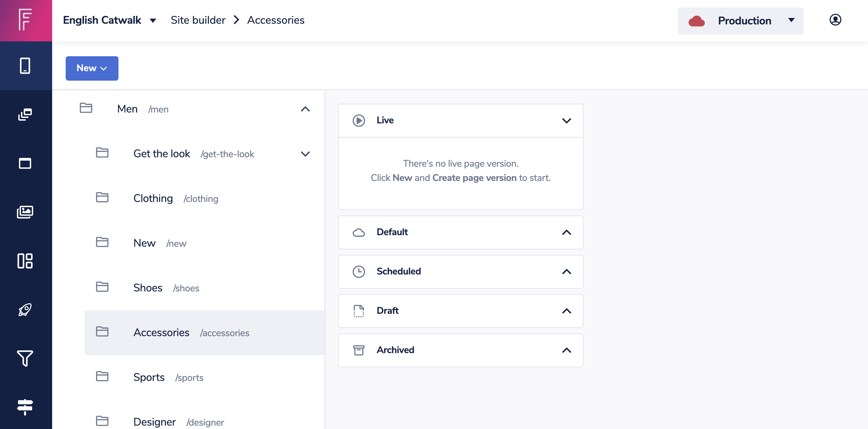Image resolution: width=868 pixels, height=429 pixels.
Task: Collapse the Live versions section
Action: pyautogui.click(x=566, y=121)
